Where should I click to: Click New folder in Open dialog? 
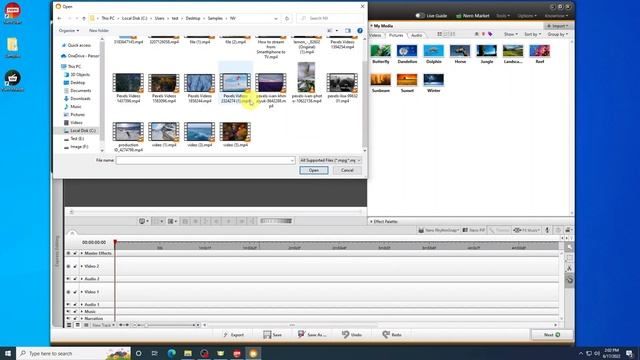pyautogui.click(x=99, y=31)
